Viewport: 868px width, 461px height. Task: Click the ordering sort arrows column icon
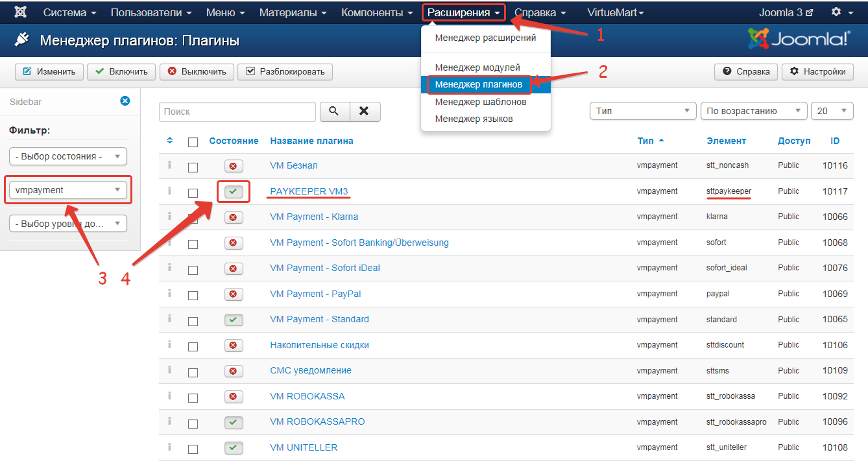[170, 141]
